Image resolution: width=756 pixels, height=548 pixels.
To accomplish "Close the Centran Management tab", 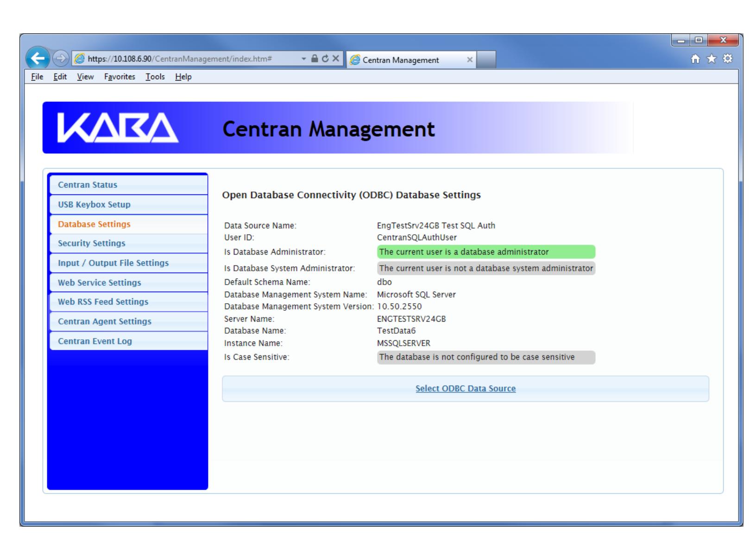I will click(469, 60).
